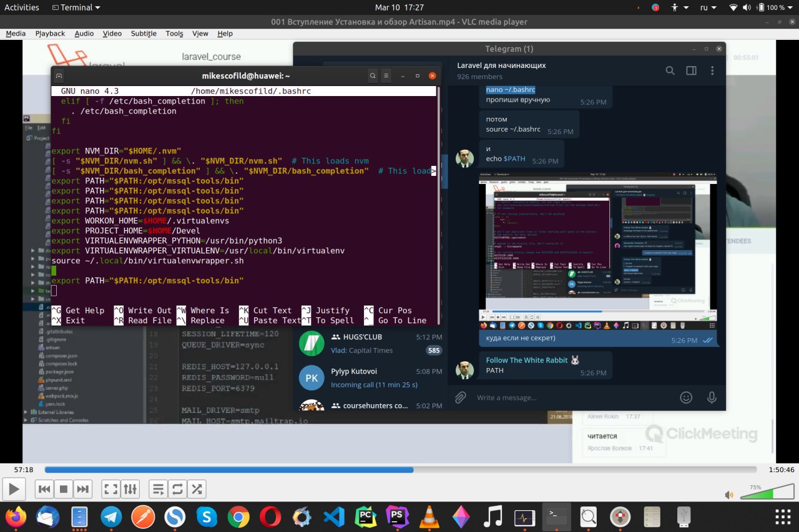Launch PhpStorm from the dock
Screen dimensions: 799x532
tap(398, 516)
